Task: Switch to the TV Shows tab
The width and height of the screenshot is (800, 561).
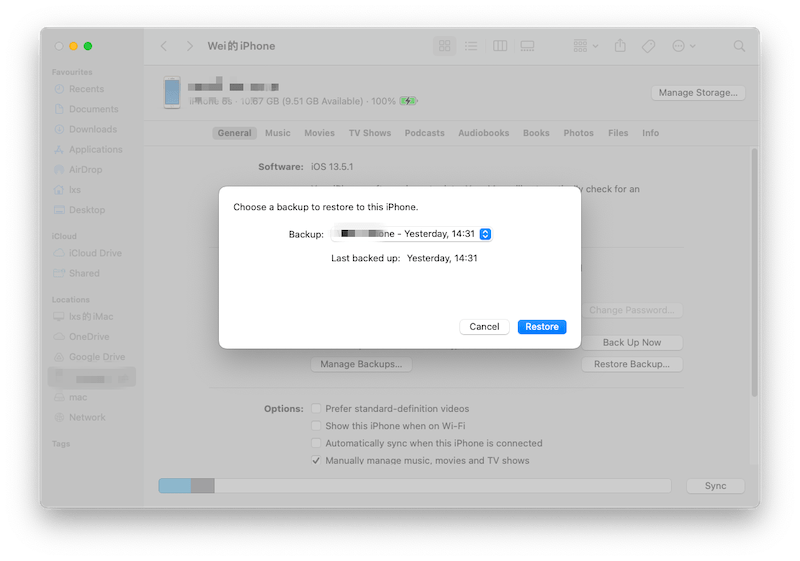Action: 370,133
